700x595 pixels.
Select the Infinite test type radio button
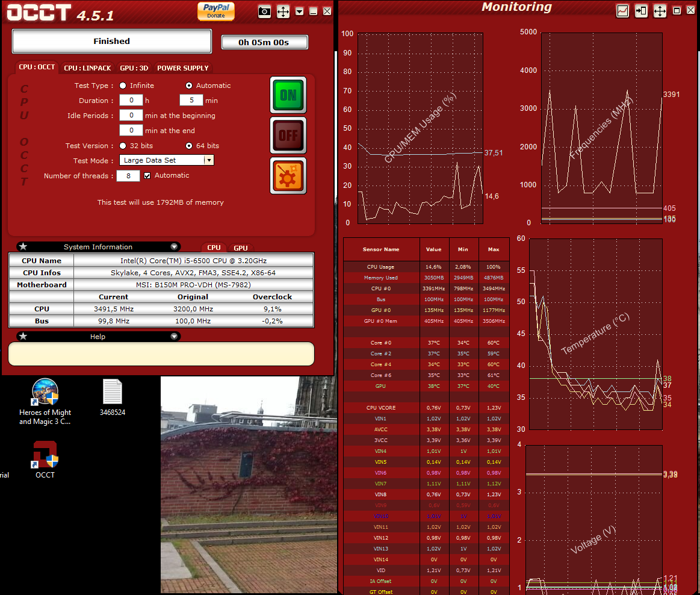click(123, 86)
